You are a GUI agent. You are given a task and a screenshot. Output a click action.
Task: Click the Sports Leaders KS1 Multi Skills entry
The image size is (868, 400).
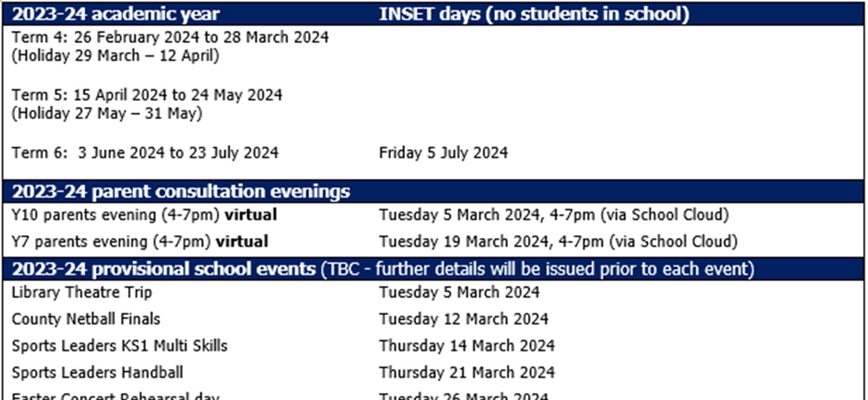[x=120, y=346]
